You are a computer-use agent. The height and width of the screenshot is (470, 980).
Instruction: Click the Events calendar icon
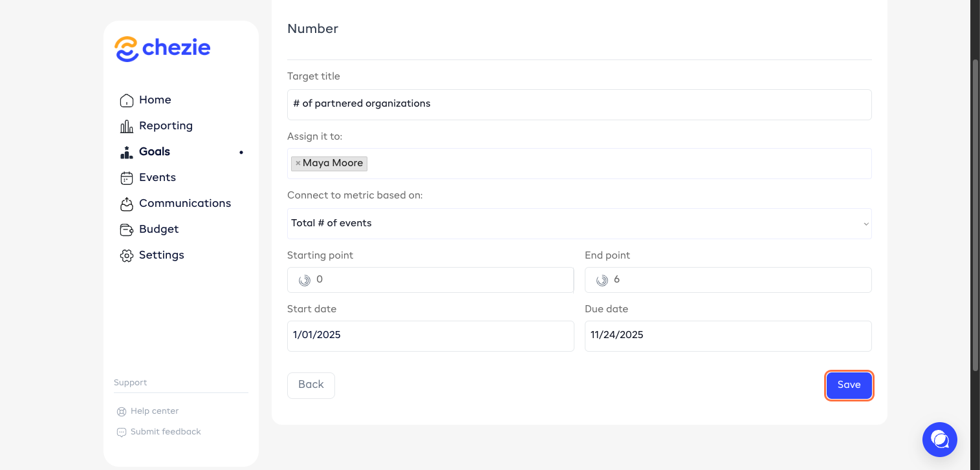tap(127, 178)
